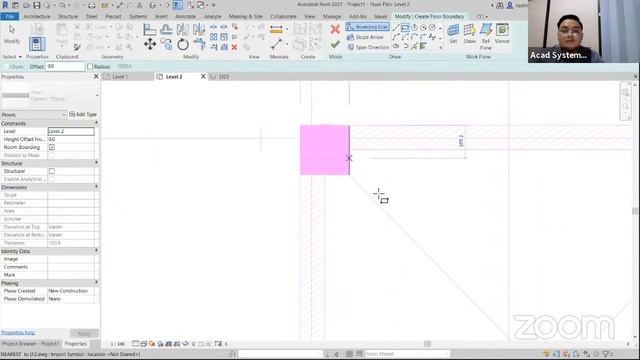640x360 pixels.
Task: Toggle the Chain checkbox
Action: click(x=6, y=67)
